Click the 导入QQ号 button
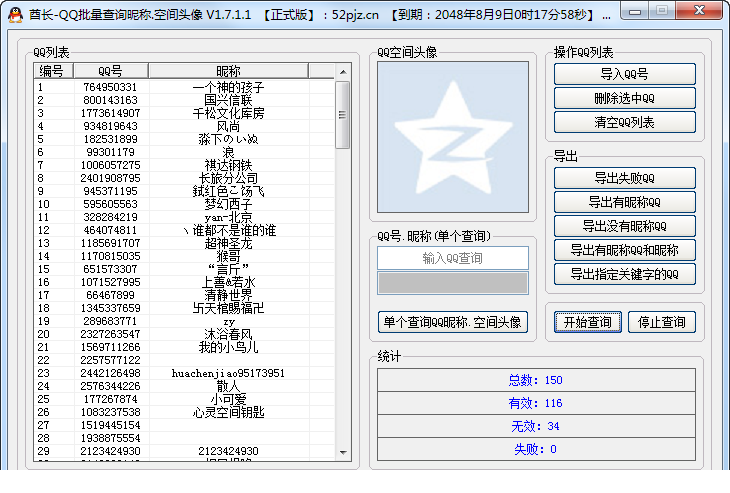Viewport: 730px width, 493px height. [x=624, y=74]
